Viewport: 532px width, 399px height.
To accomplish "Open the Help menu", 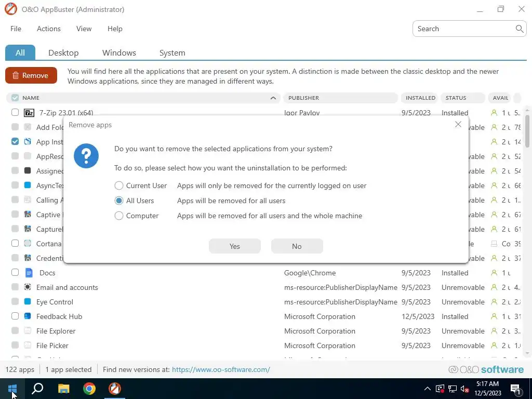I will (115, 29).
